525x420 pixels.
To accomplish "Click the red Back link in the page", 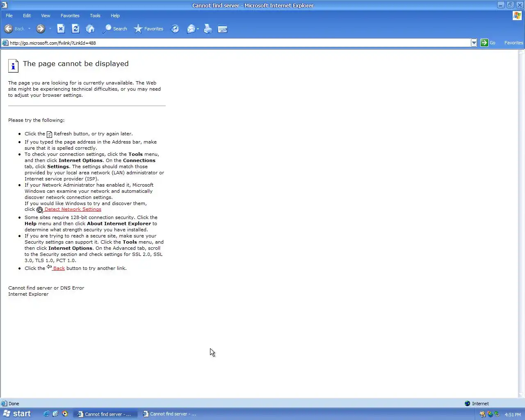I will click(59, 268).
